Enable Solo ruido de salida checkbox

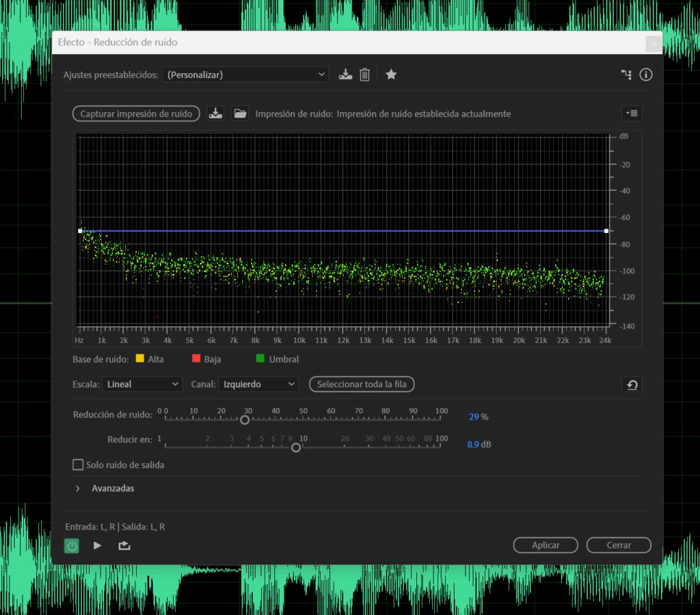coord(78,465)
